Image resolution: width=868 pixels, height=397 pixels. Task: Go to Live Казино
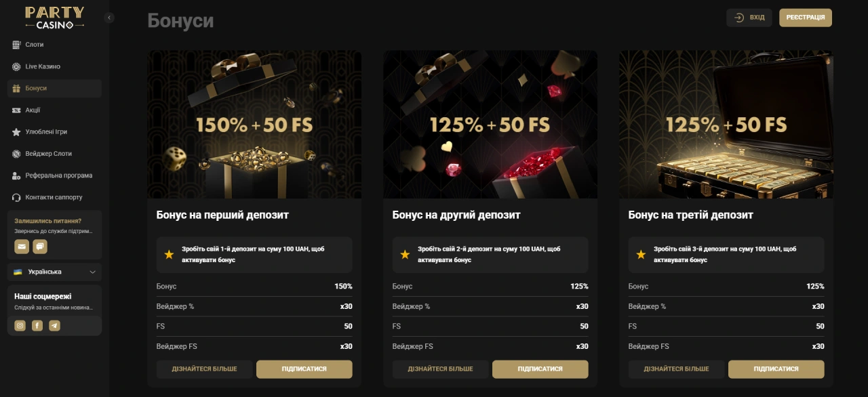[42, 66]
